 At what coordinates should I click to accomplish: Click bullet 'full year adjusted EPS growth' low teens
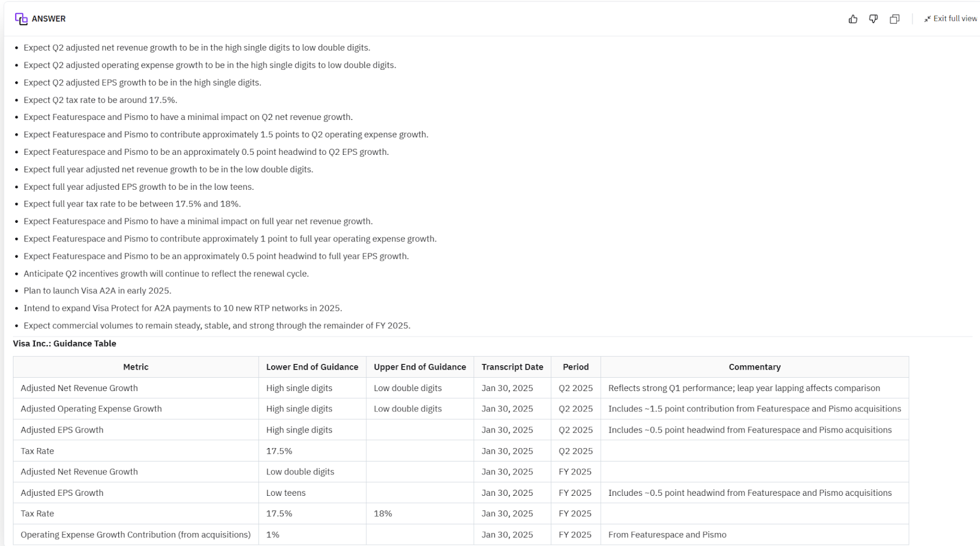tap(138, 187)
